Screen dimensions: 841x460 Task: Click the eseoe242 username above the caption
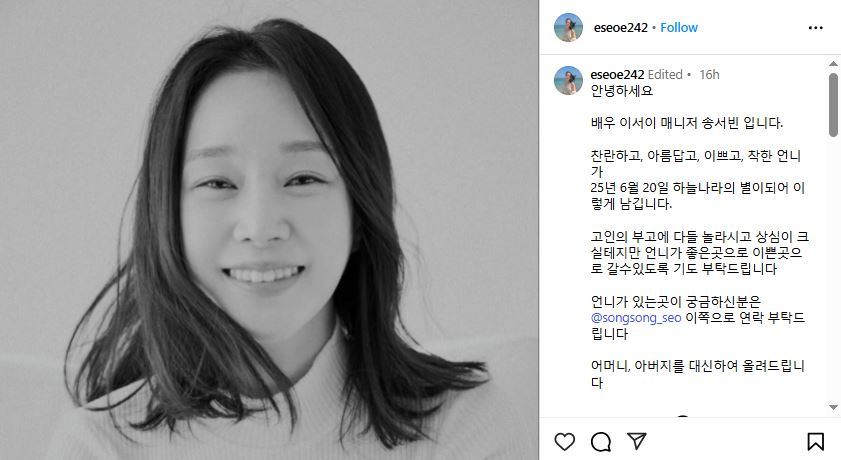pyautogui.click(x=617, y=75)
